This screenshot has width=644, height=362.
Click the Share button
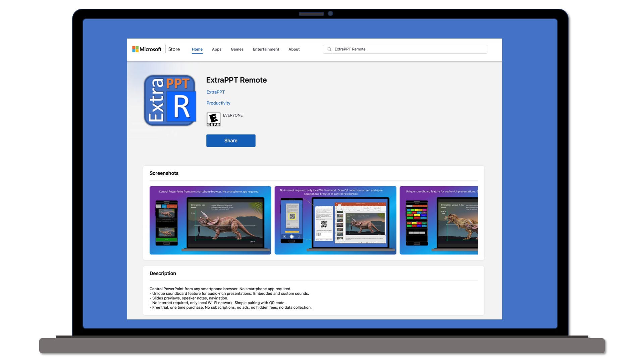[230, 140]
